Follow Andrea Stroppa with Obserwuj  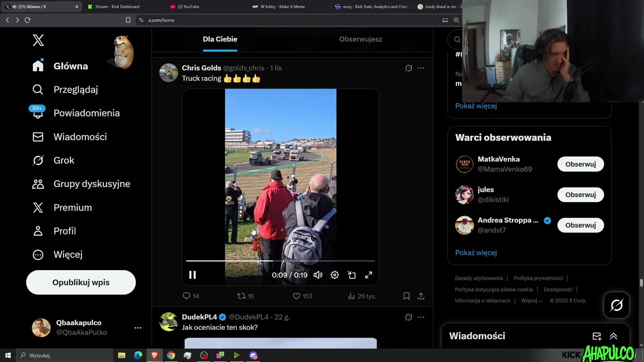581,225
